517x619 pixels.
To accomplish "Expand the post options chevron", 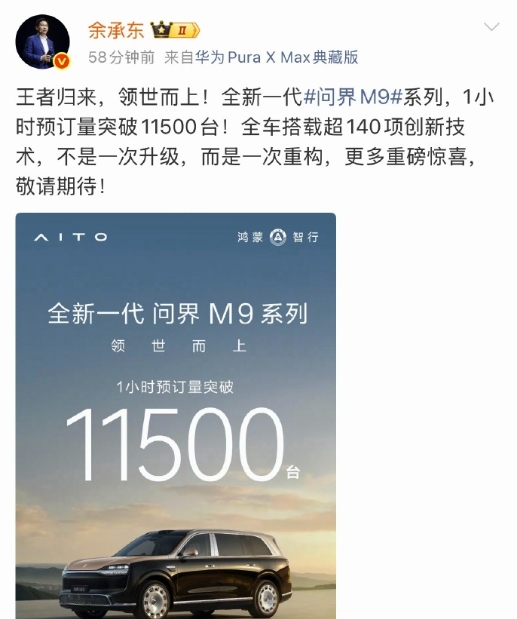I will pos(492,27).
